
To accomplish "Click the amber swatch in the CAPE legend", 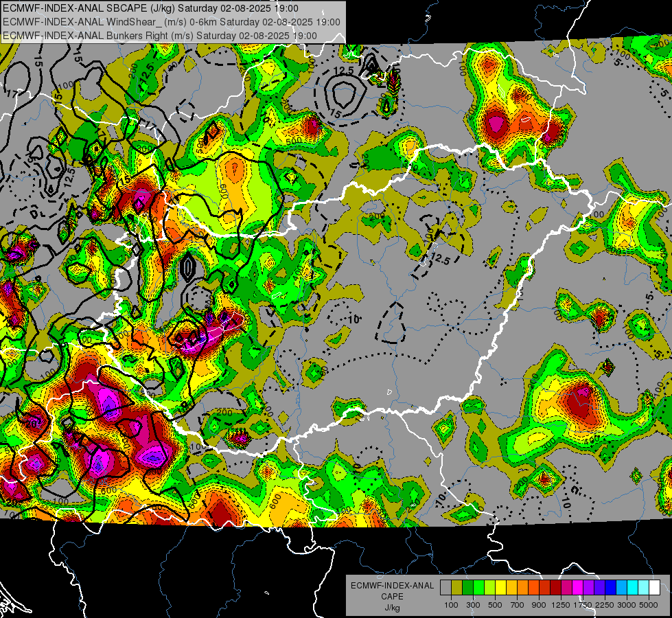I will [x=511, y=588].
